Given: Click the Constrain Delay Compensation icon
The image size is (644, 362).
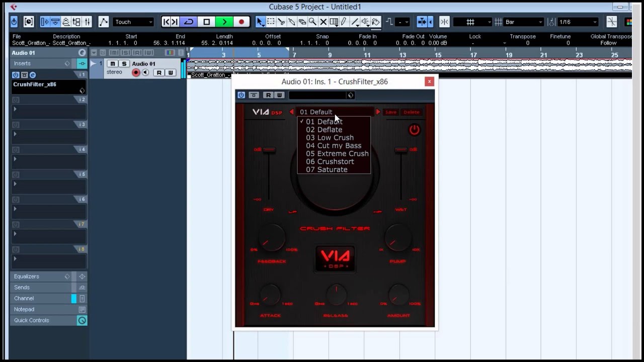Looking at the screenshot, I should (x=29, y=22).
